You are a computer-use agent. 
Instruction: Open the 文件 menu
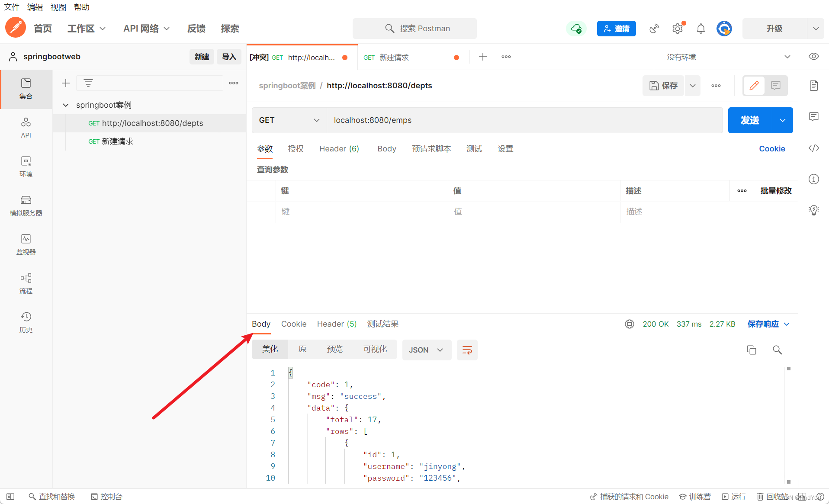(x=12, y=7)
